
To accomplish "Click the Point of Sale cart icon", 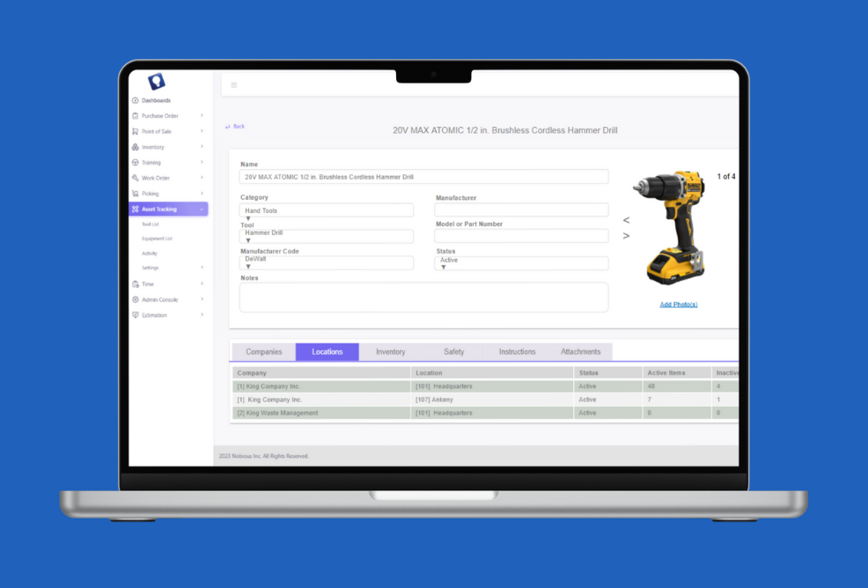I will tap(135, 131).
